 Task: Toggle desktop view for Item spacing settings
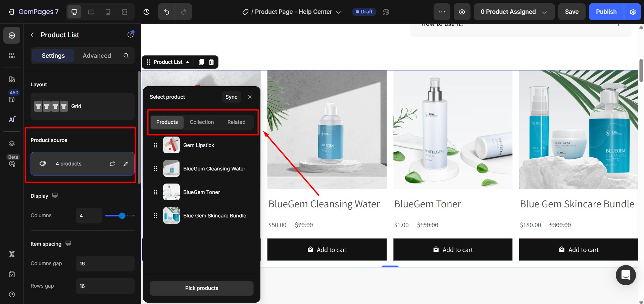68,243
